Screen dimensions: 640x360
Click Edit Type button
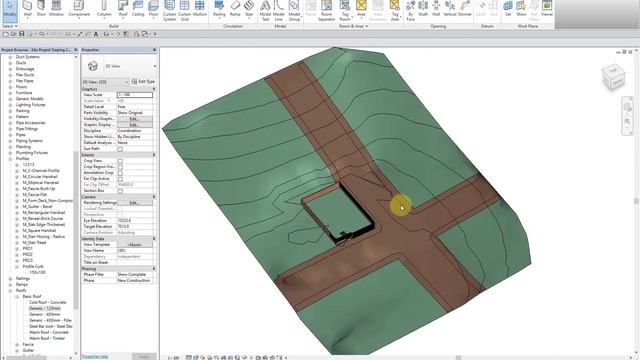click(x=143, y=82)
